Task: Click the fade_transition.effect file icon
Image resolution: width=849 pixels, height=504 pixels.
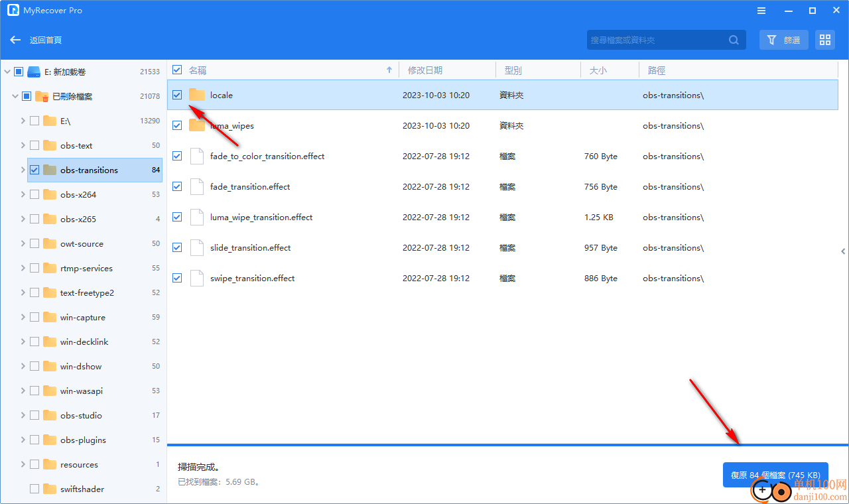Action: (196, 186)
